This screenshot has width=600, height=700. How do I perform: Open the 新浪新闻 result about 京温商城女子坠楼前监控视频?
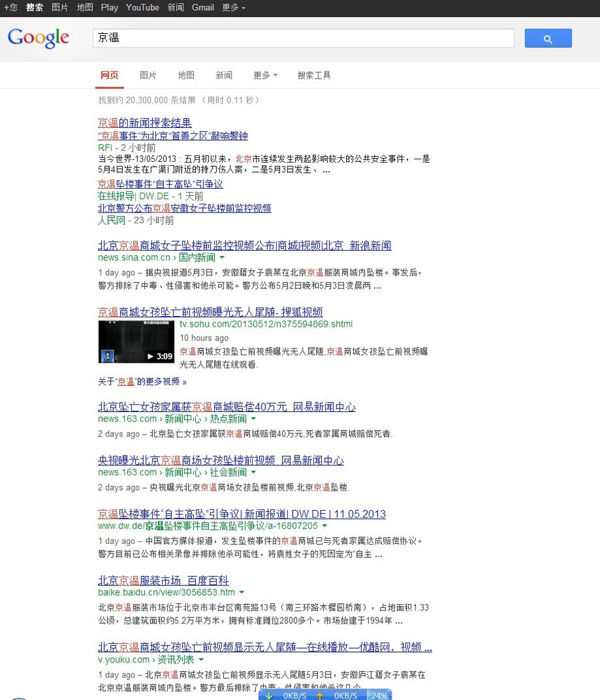click(245, 245)
